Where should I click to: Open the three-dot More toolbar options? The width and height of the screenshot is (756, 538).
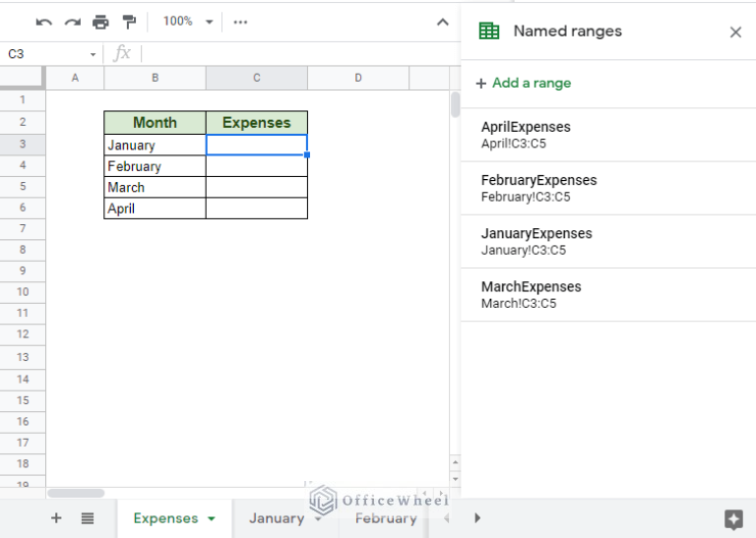click(x=240, y=22)
